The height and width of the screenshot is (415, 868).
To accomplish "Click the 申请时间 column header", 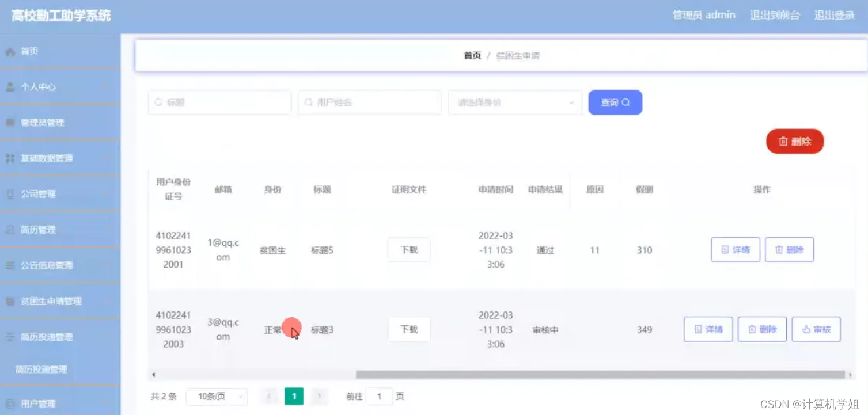I will (x=495, y=189).
